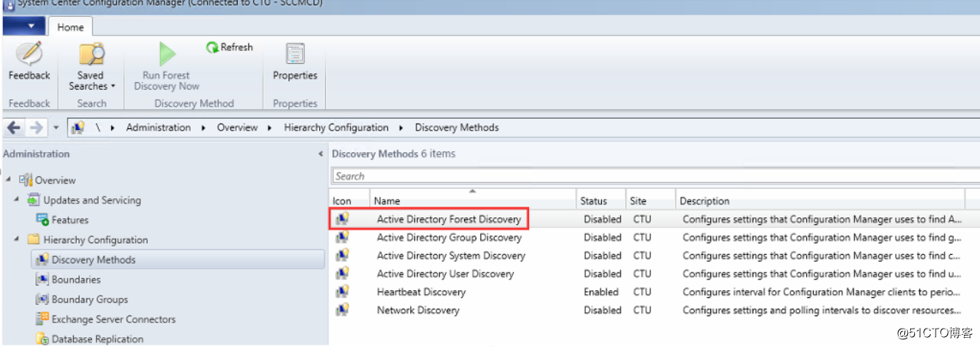The height and width of the screenshot is (347, 980).
Task: Click Heartbeat Discovery row icon
Action: pyautogui.click(x=342, y=292)
